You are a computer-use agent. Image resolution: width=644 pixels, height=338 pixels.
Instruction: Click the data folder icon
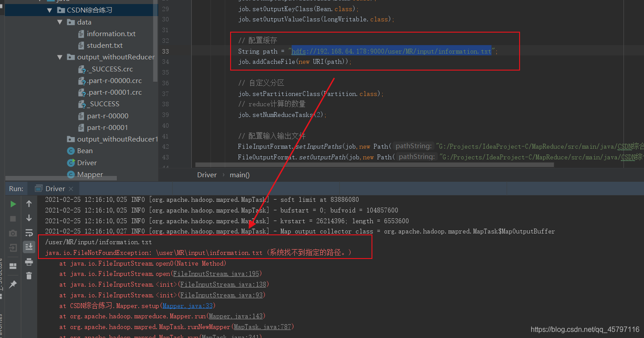[70, 22]
